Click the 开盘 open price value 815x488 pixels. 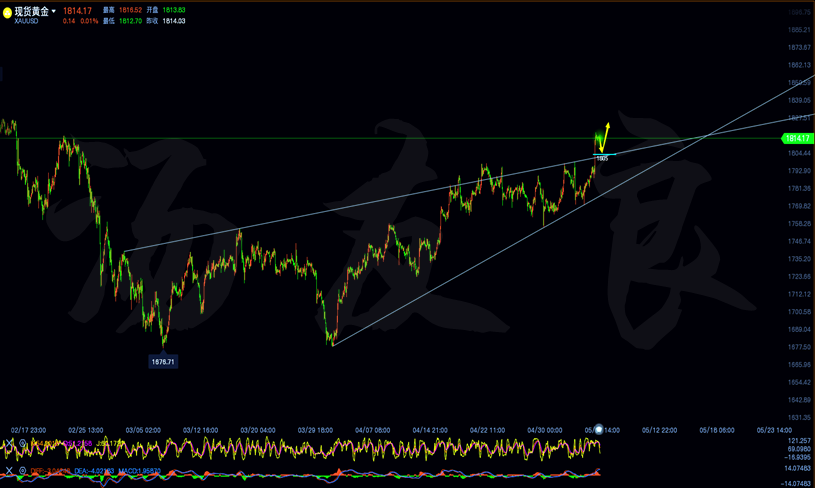pyautogui.click(x=173, y=10)
